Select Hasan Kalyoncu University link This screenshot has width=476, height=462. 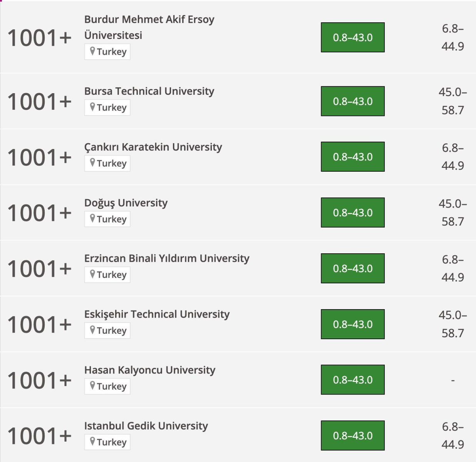[x=150, y=370]
